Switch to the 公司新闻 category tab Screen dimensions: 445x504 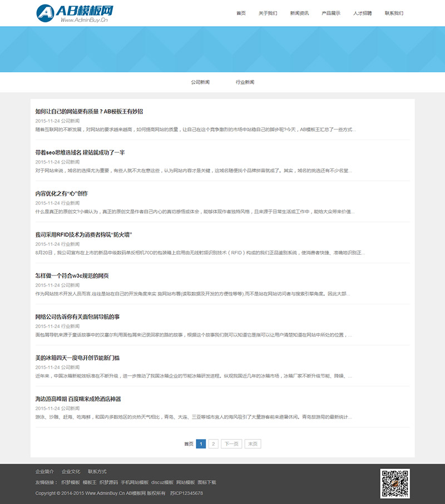(200, 82)
